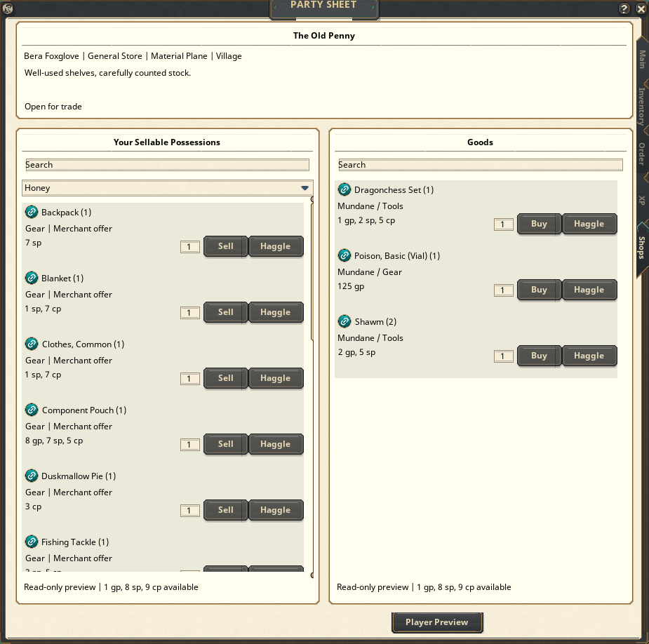The image size is (649, 644).
Task: Click the Goods search field
Action: pos(481,165)
